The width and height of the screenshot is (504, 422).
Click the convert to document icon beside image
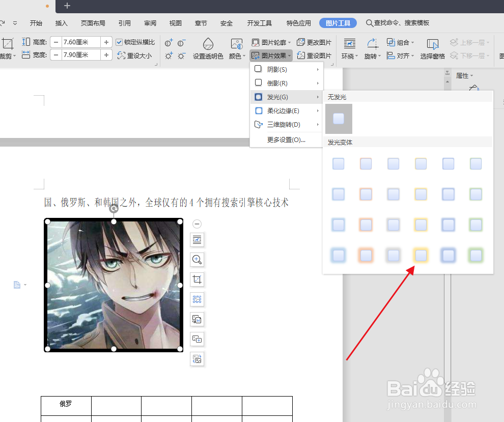[197, 319]
